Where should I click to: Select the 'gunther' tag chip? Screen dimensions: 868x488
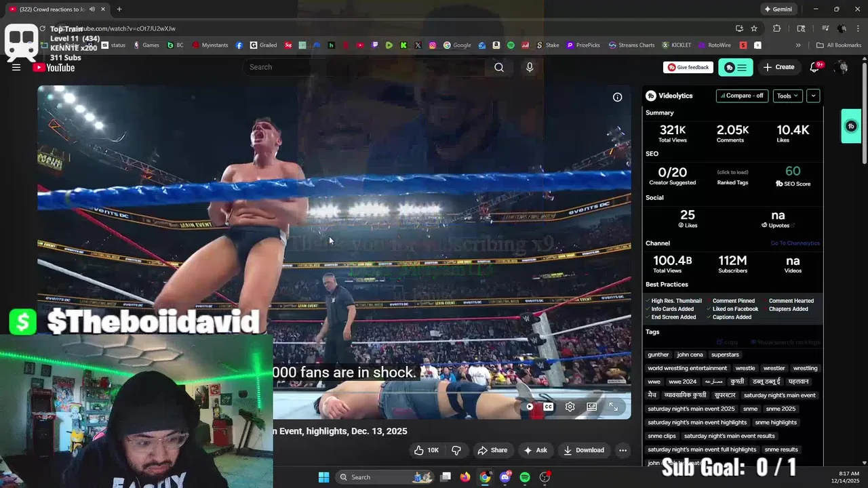[658, 354]
